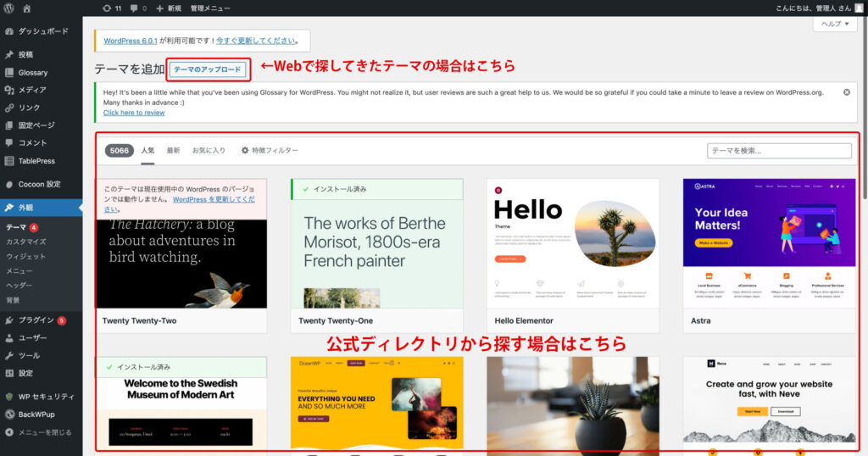Dismiss the Glossary review notice
The width and height of the screenshot is (868, 456).
click(846, 92)
